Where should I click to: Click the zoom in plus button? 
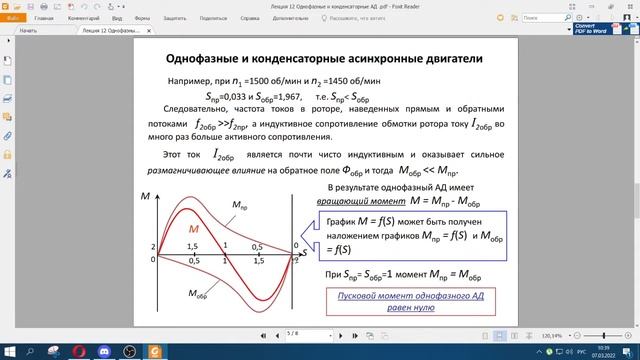[x=628, y=336]
